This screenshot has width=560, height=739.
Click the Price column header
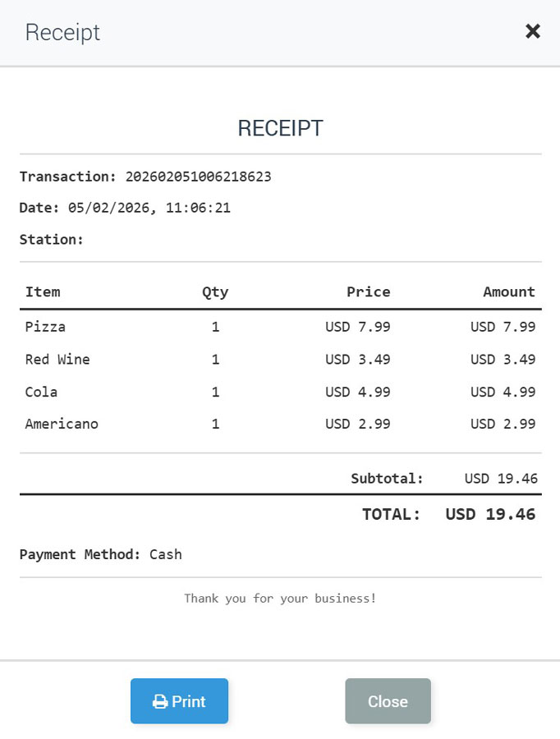click(368, 291)
